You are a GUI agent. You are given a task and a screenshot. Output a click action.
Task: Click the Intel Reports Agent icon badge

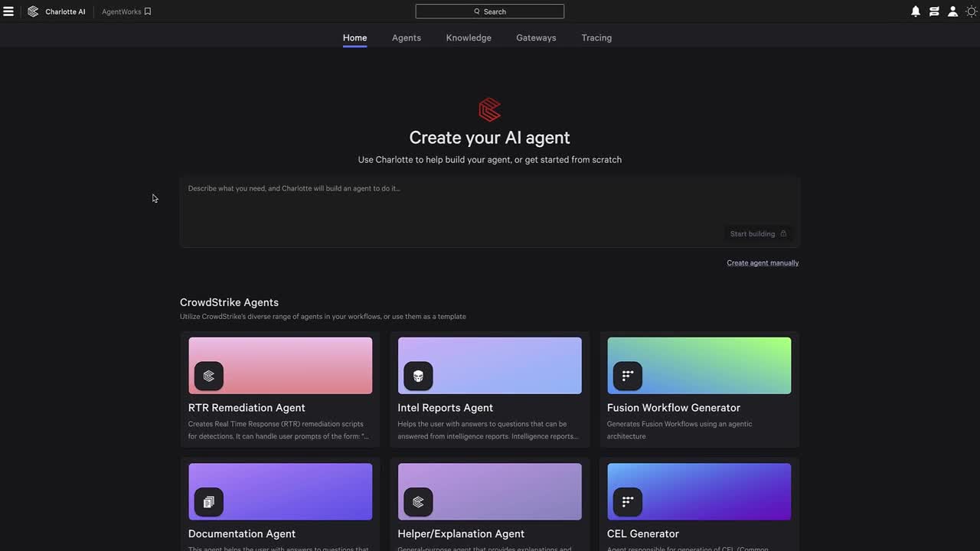tap(418, 376)
